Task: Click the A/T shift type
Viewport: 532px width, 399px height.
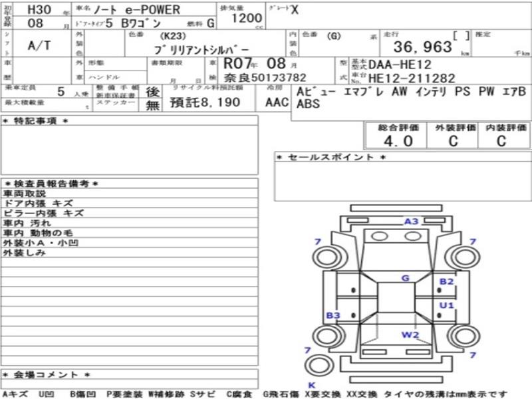Action: tap(39, 45)
